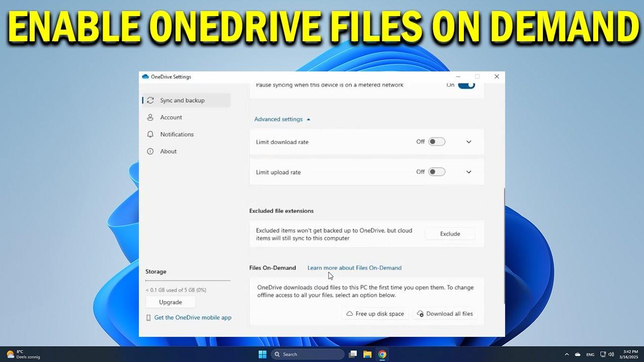Click the About info icon
The width and height of the screenshot is (644, 362).
click(150, 151)
